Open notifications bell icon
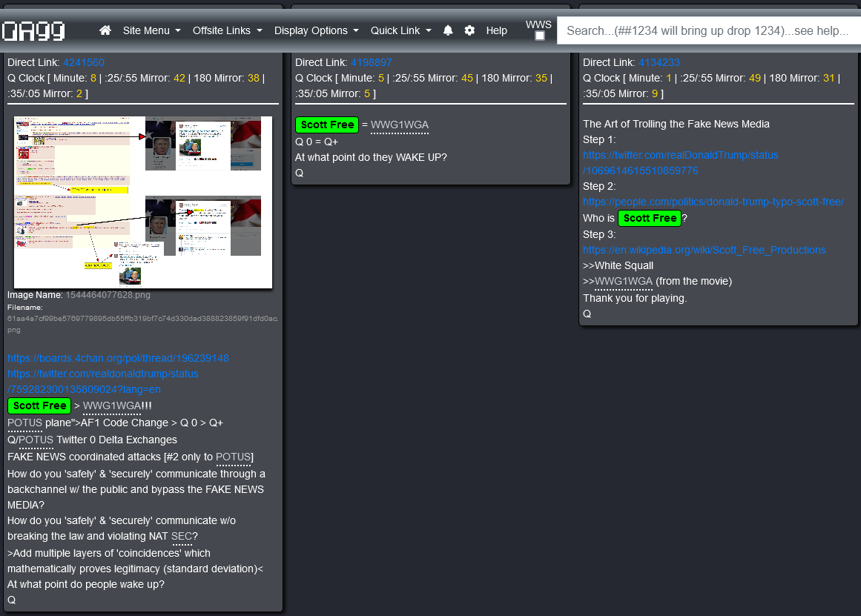Screen dimensions: 861x616 (x=448, y=30)
